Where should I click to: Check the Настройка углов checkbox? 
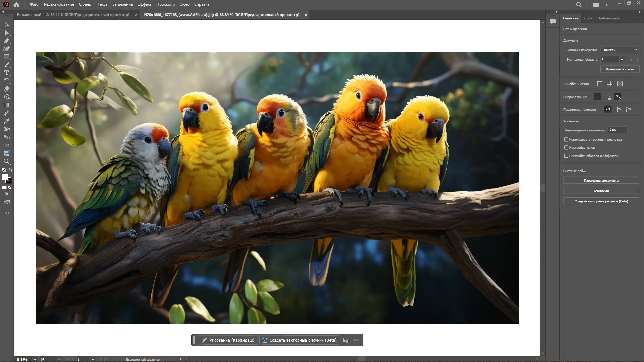point(566,148)
